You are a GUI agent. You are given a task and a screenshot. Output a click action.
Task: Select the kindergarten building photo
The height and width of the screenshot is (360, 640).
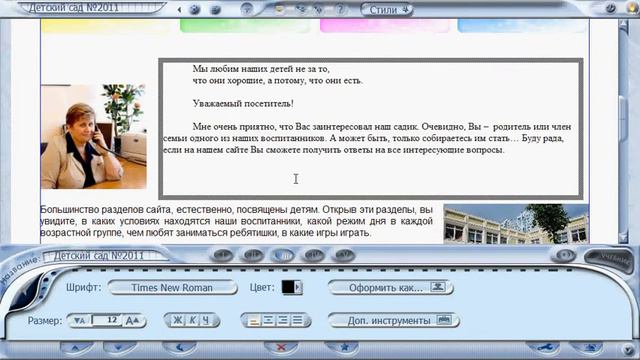pos(516,224)
